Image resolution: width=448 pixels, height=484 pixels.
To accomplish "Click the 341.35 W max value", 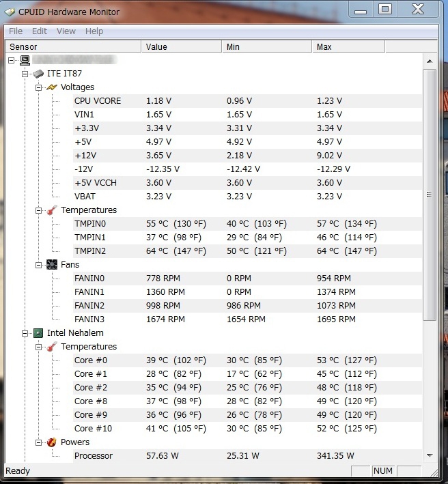I will coord(335,456).
